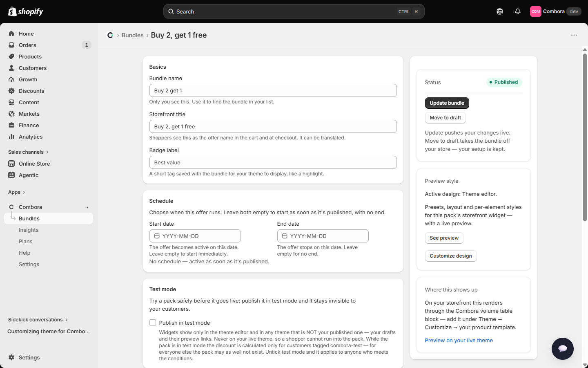
Task: Click the Growth icon in sidebar
Action: [x=11, y=79]
